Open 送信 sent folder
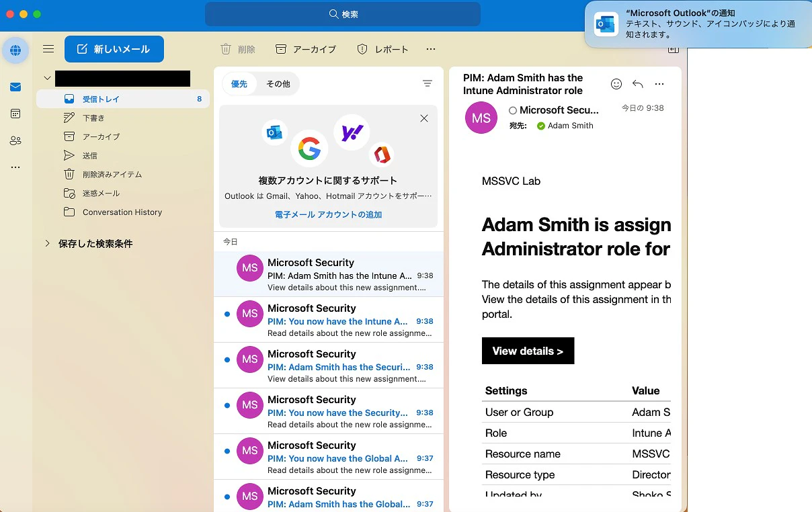The height and width of the screenshot is (512, 812). point(123,155)
